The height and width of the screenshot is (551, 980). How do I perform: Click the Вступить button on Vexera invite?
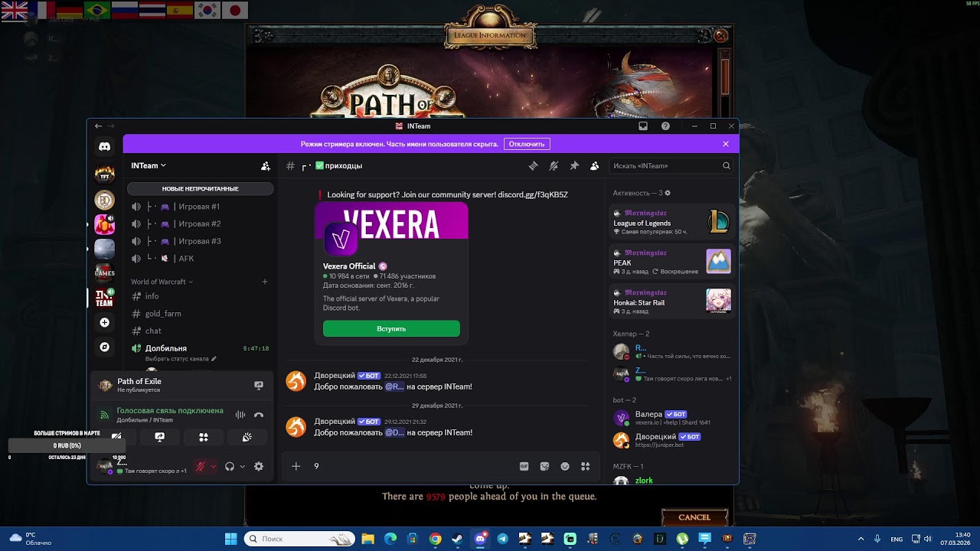391,328
